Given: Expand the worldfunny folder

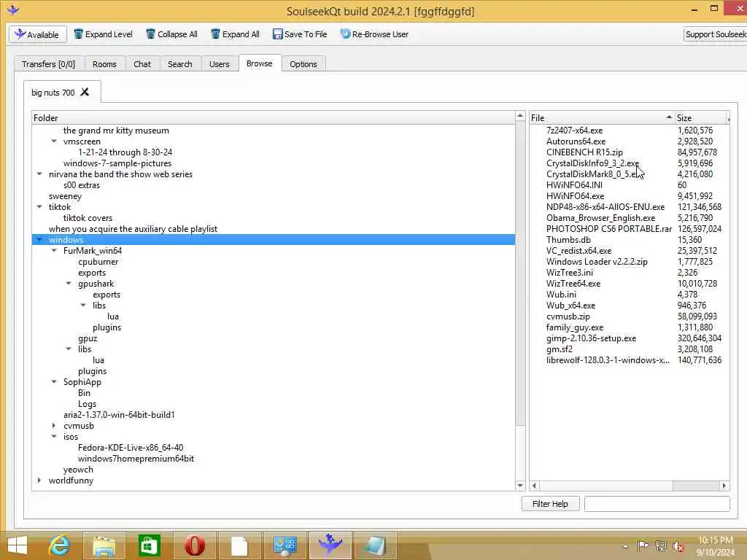Looking at the screenshot, I should 39,481.
